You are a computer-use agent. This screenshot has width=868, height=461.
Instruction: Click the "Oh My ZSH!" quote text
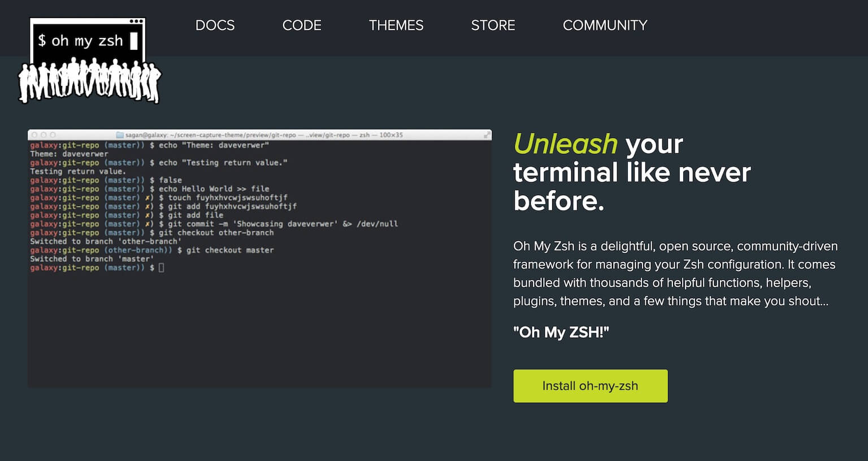click(x=561, y=332)
